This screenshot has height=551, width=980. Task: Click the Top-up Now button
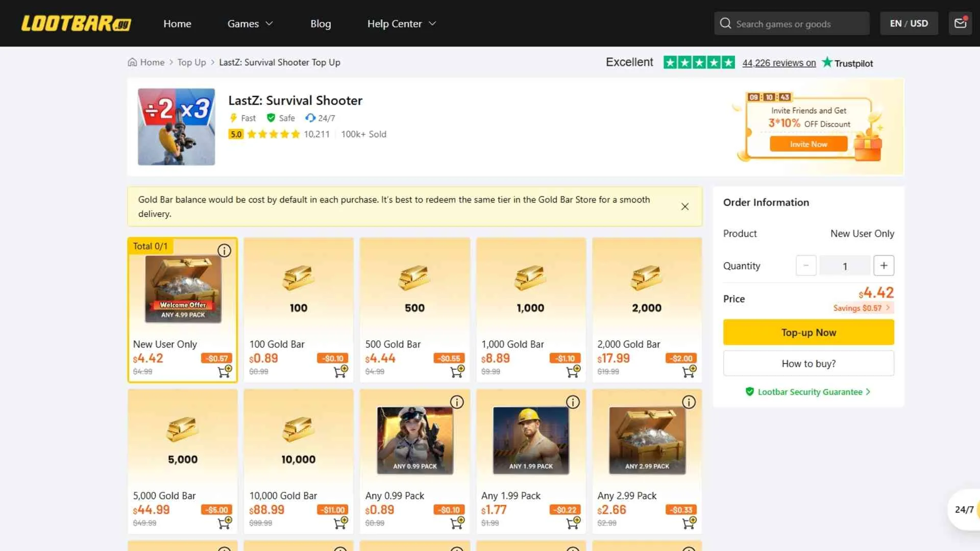(x=808, y=333)
